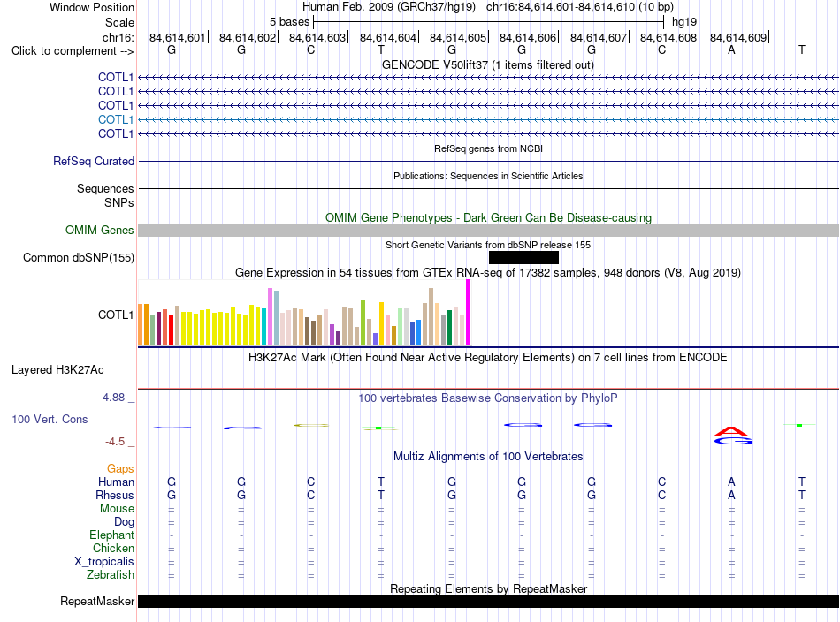Select the Chicken alignment row label
The width and height of the screenshot is (840, 622).
click(113, 549)
